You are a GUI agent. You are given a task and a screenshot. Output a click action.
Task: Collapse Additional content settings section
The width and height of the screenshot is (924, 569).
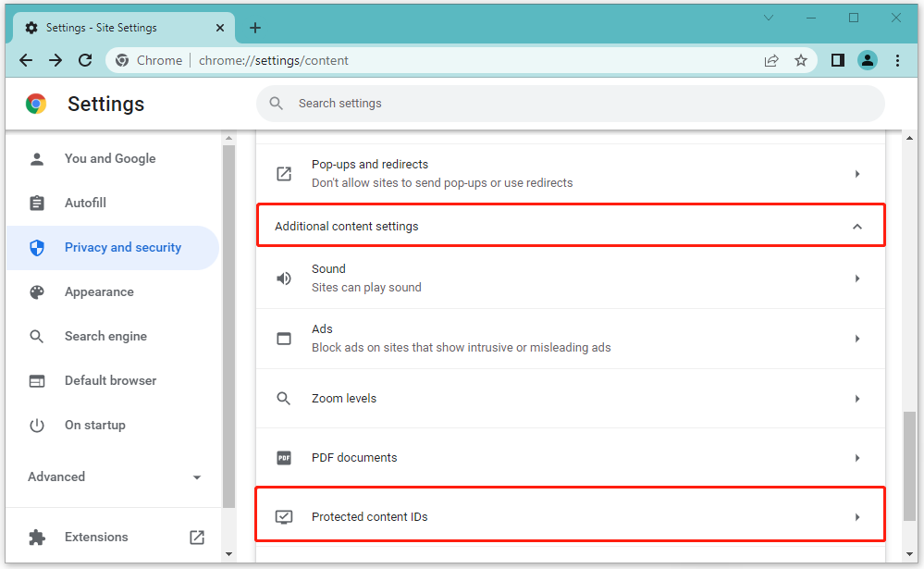pyautogui.click(x=856, y=227)
